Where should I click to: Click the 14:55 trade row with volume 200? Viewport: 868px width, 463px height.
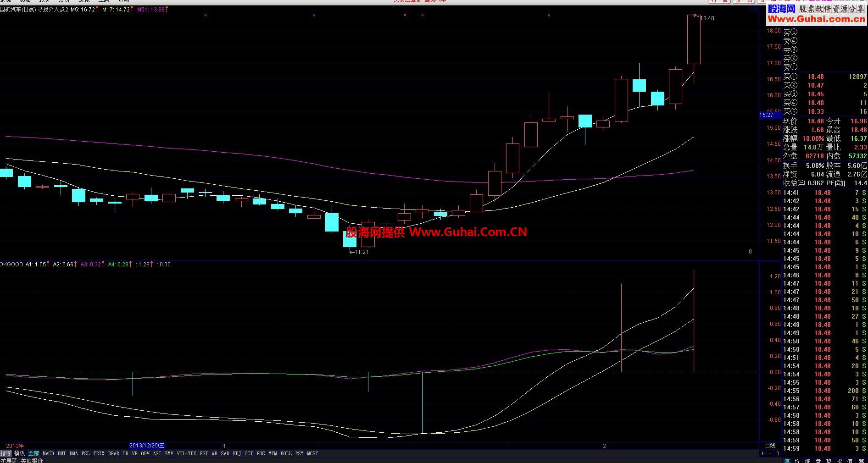[824, 391]
